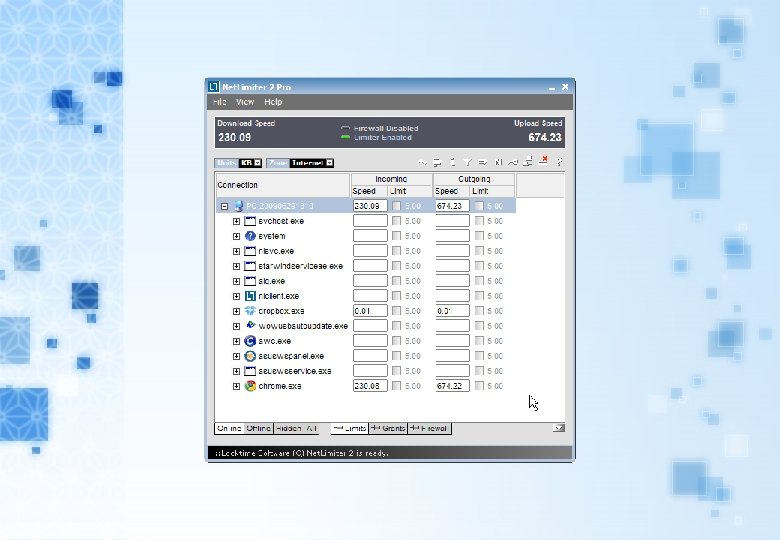Viewport: 780px width, 540px height.
Task: Switch to the Hidden tab
Action: pos(289,428)
